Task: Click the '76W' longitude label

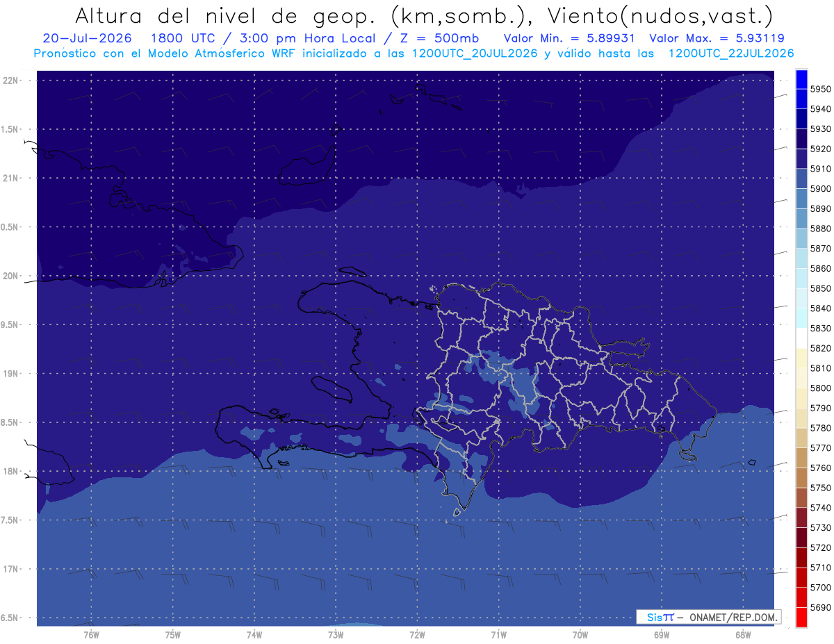Action: [91, 635]
